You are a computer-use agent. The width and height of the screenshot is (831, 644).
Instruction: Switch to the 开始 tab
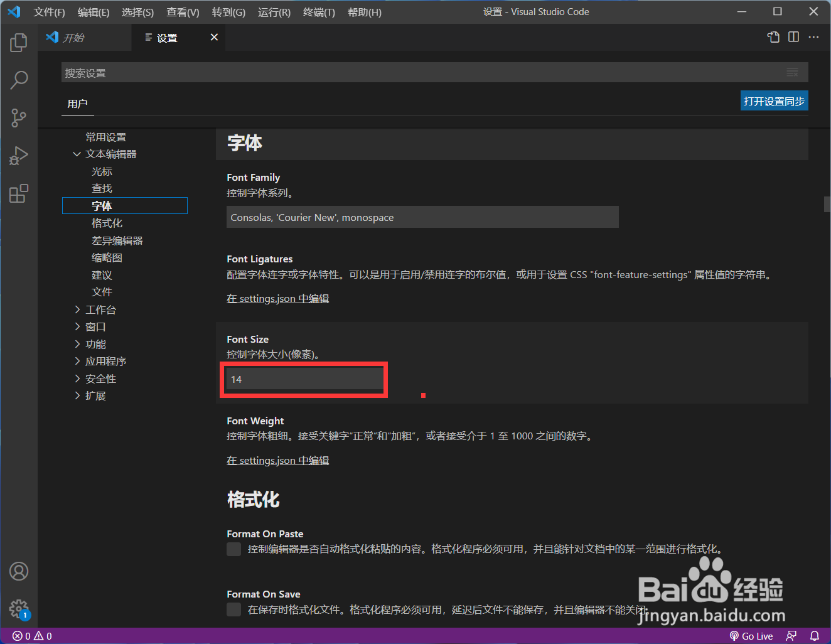click(x=85, y=38)
